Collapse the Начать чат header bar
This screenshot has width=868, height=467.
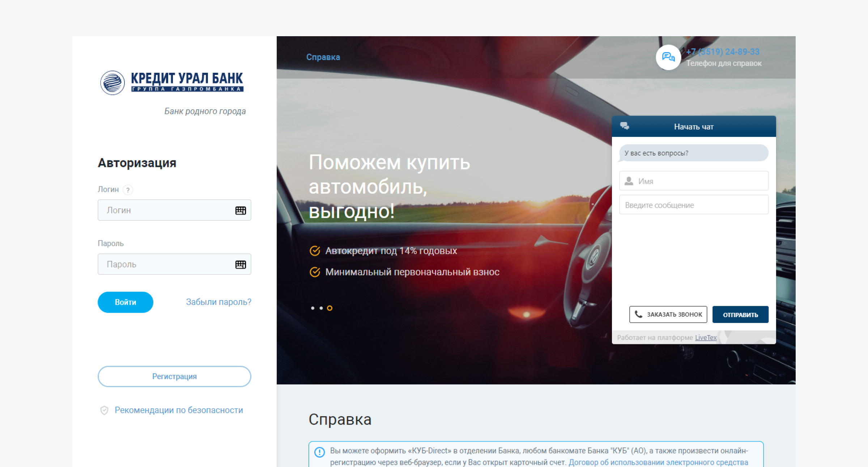point(694,126)
